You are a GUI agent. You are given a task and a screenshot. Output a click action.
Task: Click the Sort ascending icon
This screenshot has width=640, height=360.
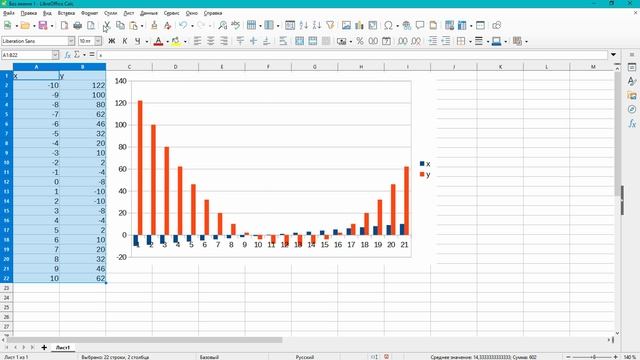(x=303, y=25)
